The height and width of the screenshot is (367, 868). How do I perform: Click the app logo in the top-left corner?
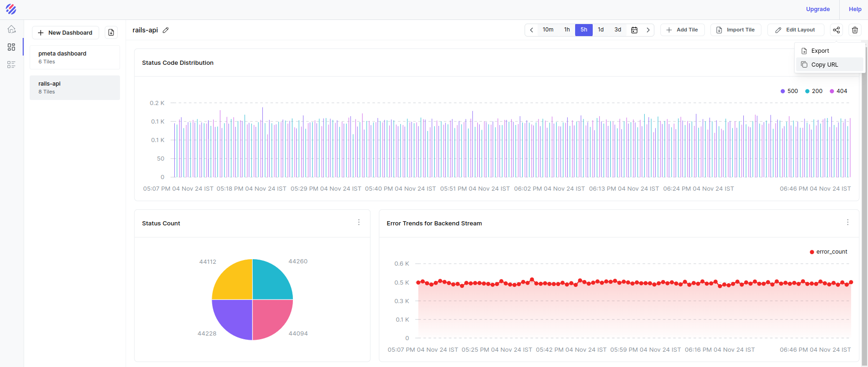(11, 9)
